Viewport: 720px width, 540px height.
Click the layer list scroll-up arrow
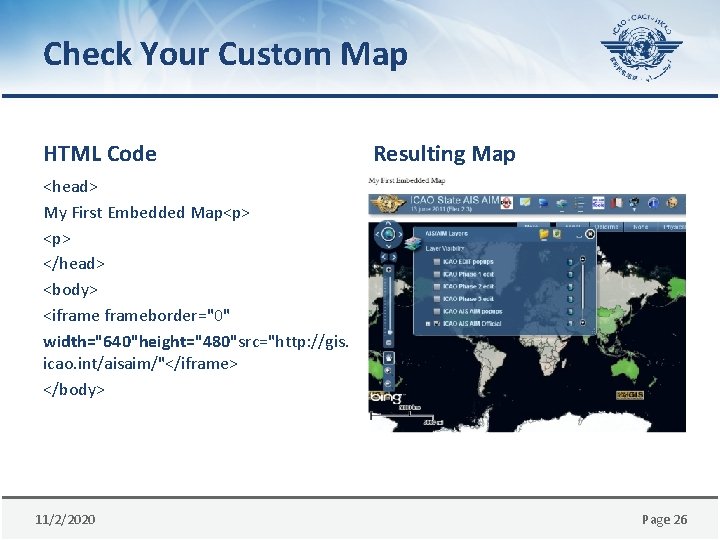(583, 259)
